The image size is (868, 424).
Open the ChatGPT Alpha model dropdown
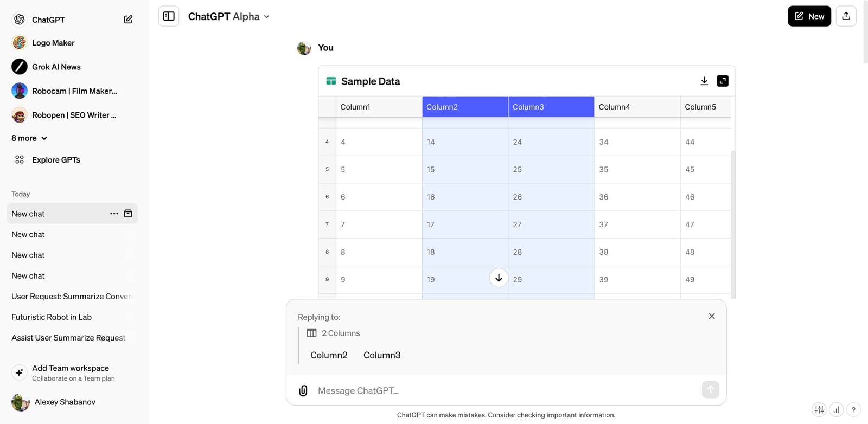click(x=228, y=16)
